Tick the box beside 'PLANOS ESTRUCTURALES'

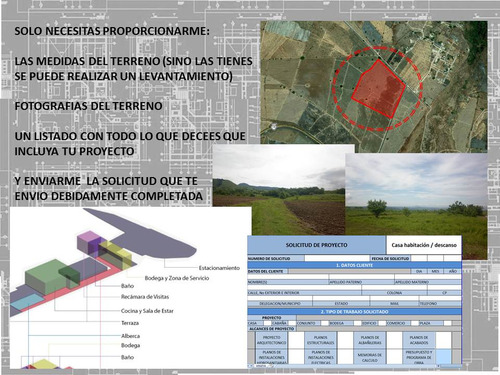pyautogui.click(x=345, y=340)
